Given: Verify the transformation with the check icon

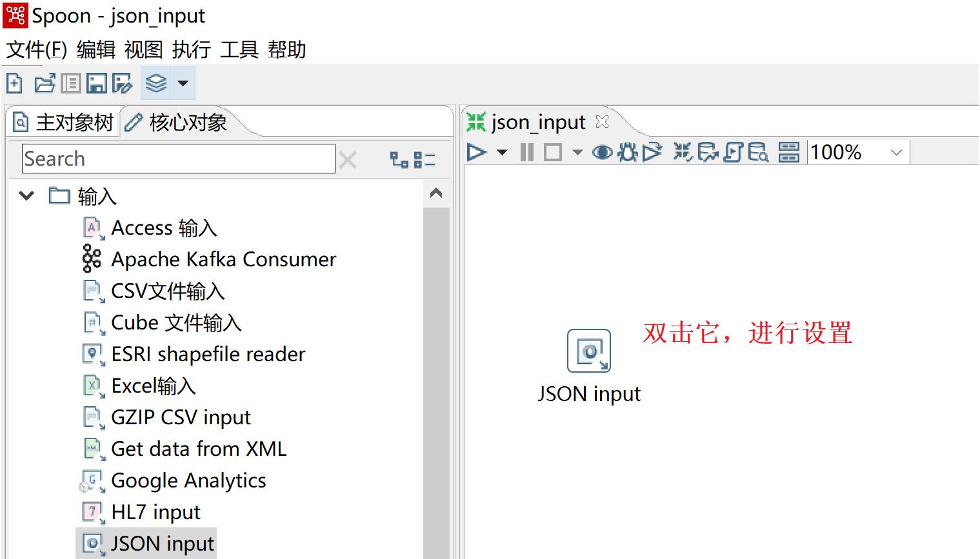Looking at the screenshot, I should coord(683,153).
